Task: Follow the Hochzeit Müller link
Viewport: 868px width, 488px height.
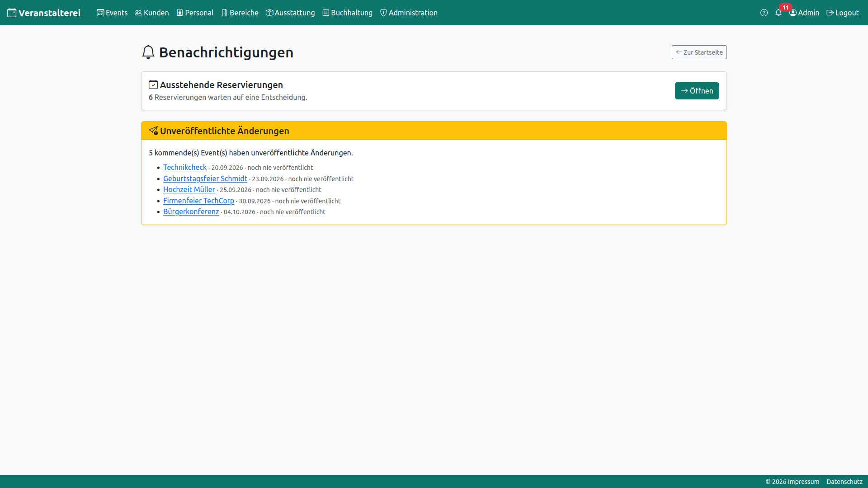Action: [x=189, y=189]
